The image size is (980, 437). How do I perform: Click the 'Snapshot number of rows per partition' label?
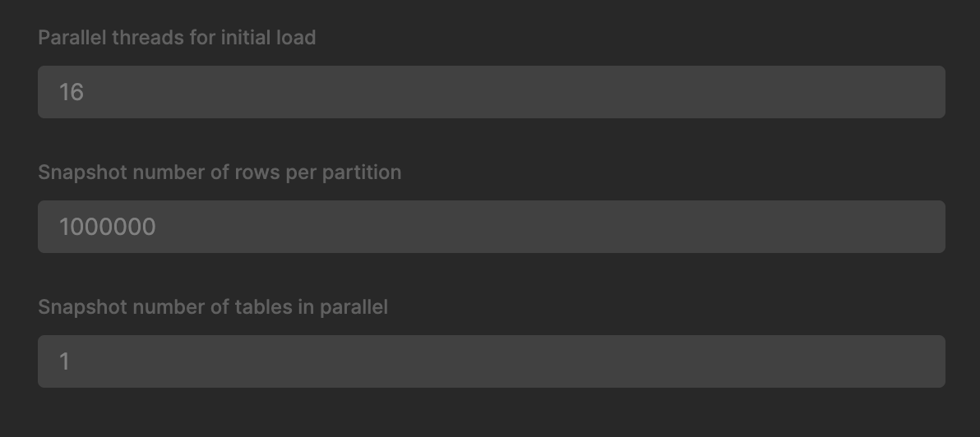tap(220, 172)
